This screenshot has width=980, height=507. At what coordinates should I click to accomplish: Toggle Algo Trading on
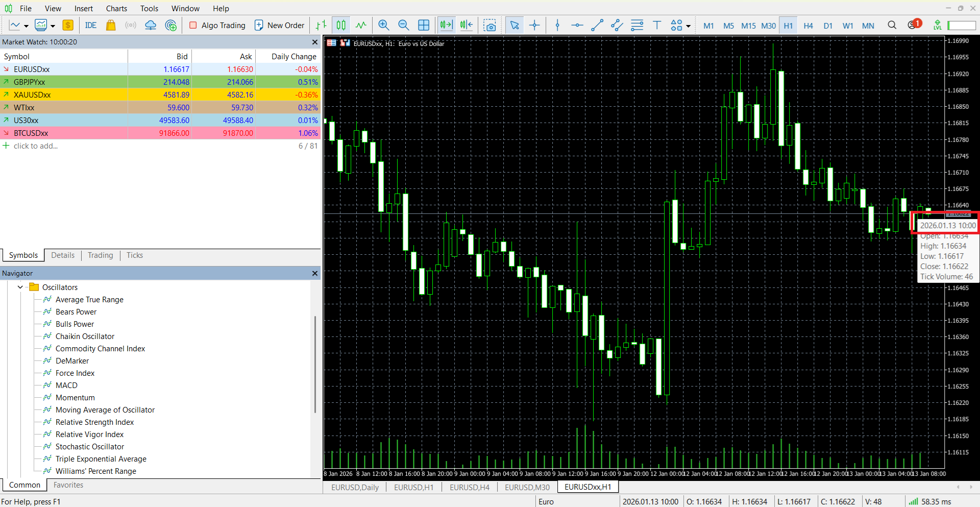point(217,25)
